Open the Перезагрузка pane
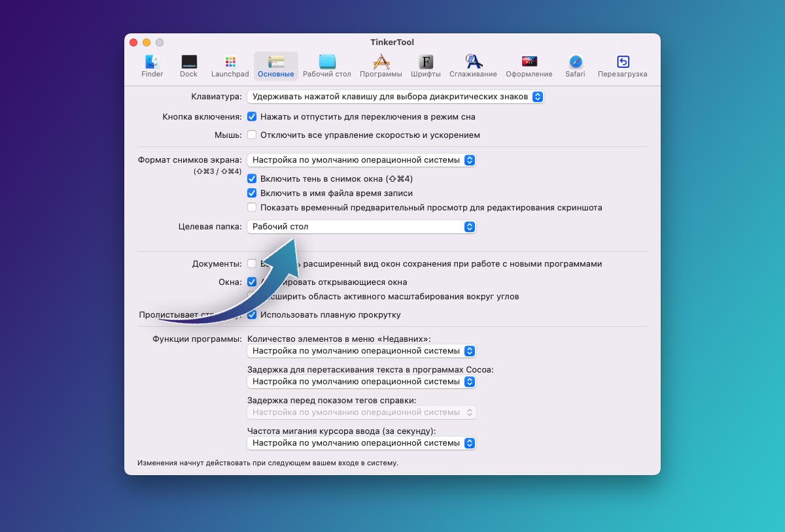The width and height of the screenshot is (785, 532). tap(623, 66)
